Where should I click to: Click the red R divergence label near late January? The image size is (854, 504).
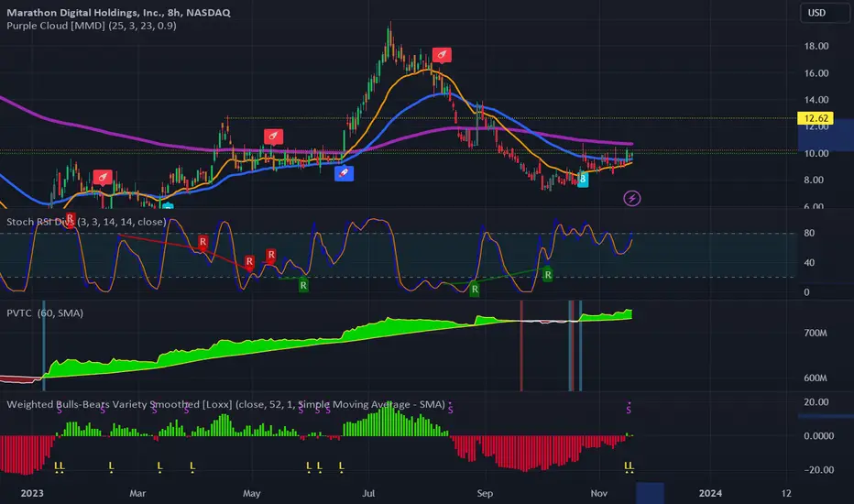(x=70, y=219)
